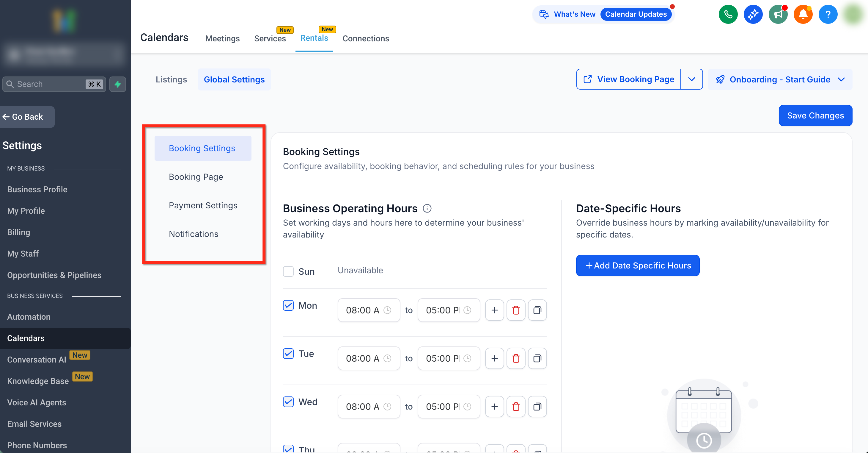Switch to the Services tab
Viewport: 868px width, 453px height.
tap(270, 38)
